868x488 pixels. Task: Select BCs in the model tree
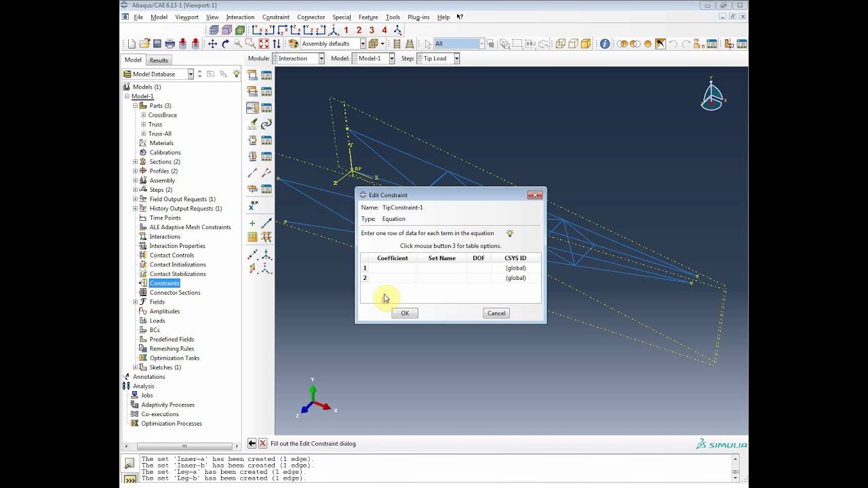(155, 330)
